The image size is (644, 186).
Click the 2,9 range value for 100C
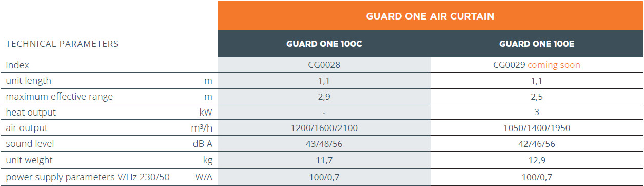(x=324, y=97)
